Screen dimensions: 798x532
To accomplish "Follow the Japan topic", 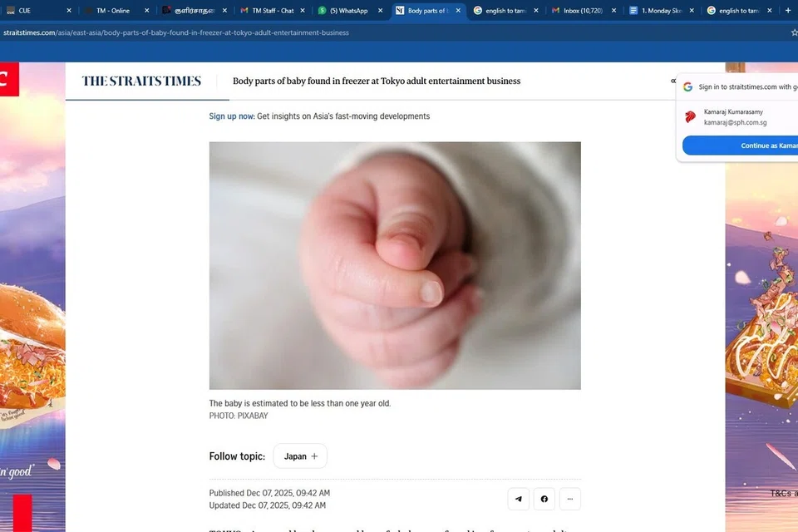I will 300,456.
